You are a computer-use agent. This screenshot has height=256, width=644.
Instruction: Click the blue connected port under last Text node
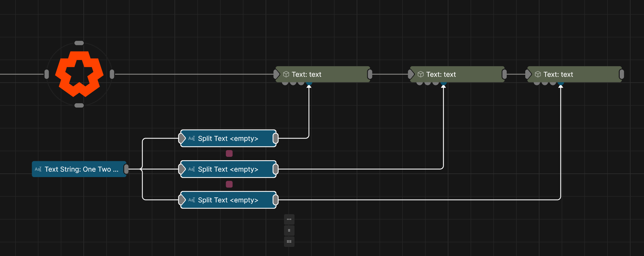tap(560, 83)
